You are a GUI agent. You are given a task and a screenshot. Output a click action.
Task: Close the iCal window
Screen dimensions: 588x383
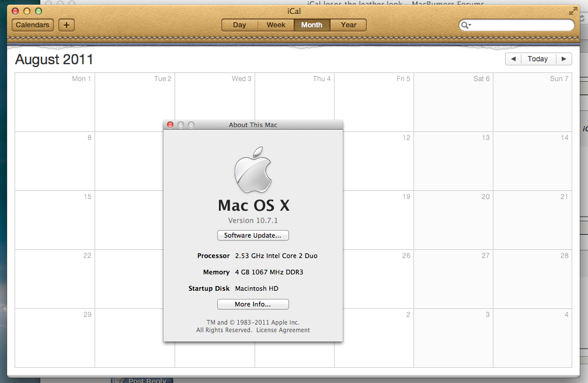tap(15, 11)
